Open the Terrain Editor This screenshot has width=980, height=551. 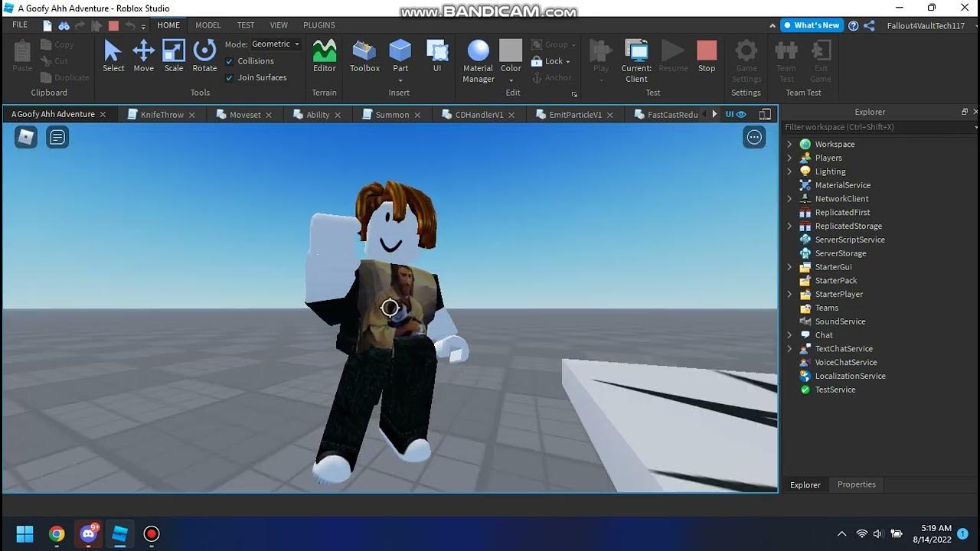point(325,57)
